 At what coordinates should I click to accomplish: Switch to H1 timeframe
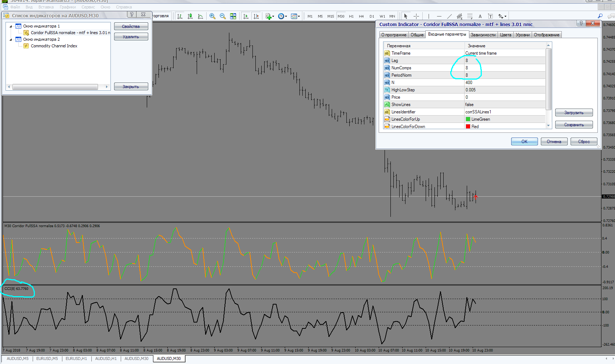coord(351,16)
